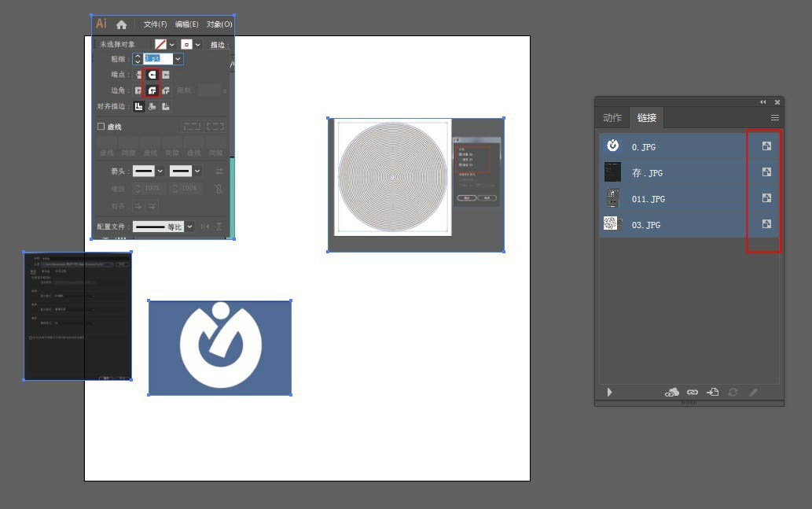Align stroke to outside
Viewport: 812px width, 509px height.
click(x=166, y=106)
